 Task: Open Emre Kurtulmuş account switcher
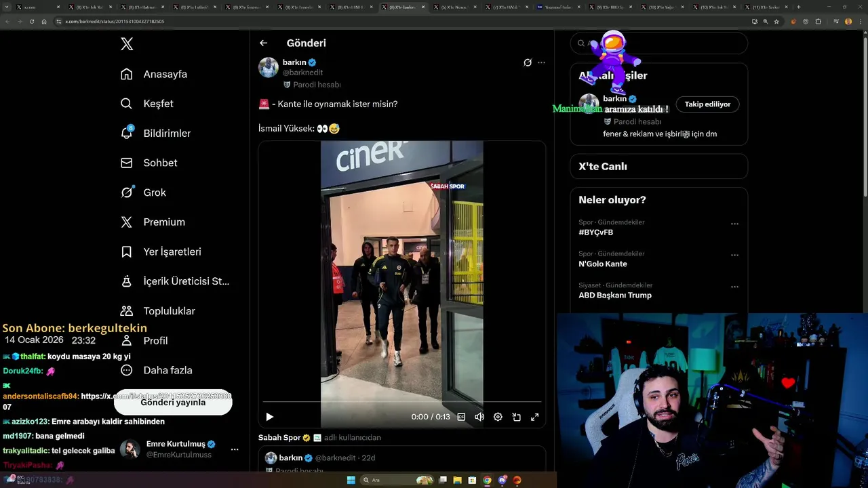point(180,449)
